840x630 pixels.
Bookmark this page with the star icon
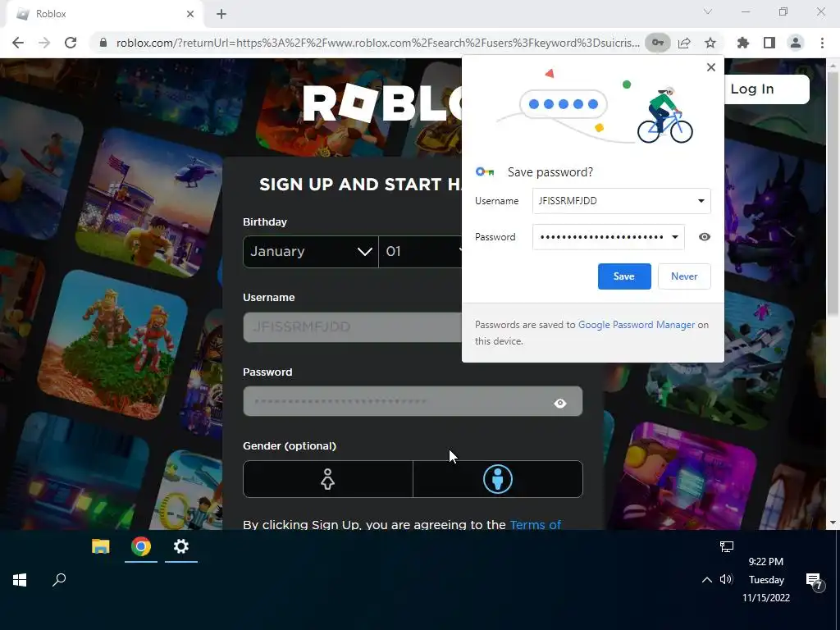pos(710,43)
